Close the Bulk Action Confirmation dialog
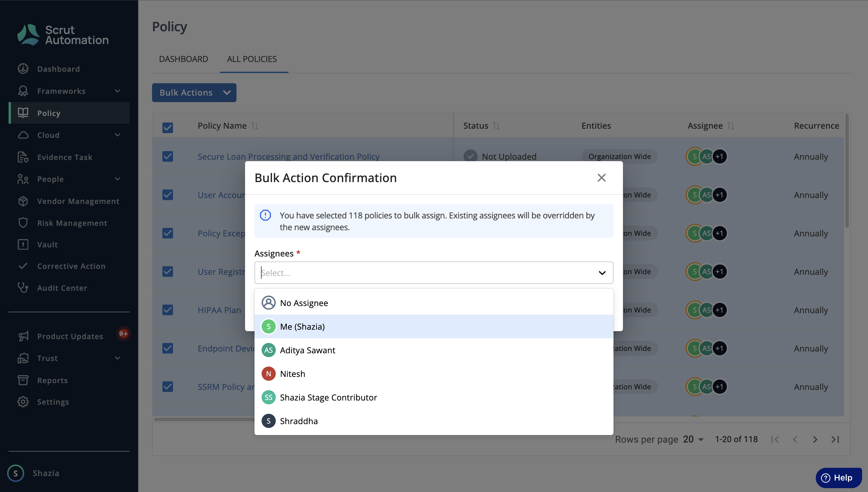Screen dimensions: 868x492 (601, 178)
